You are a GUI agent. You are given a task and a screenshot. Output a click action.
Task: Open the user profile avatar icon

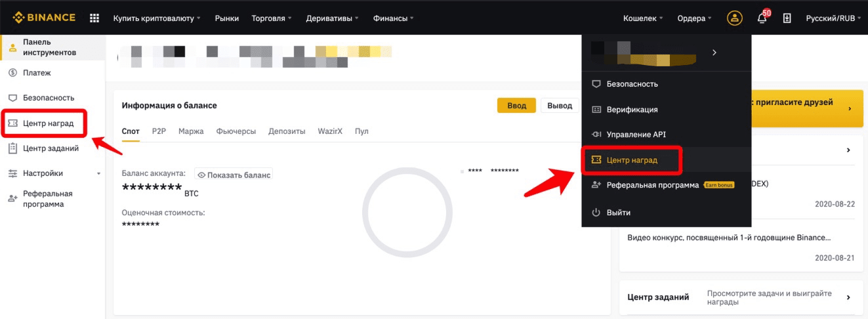(734, 18)
